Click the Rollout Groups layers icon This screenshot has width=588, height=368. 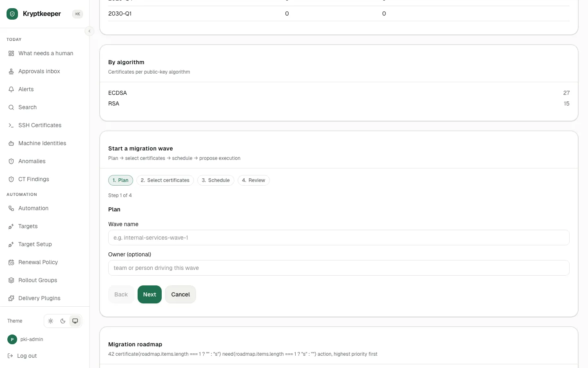(11, 280)
